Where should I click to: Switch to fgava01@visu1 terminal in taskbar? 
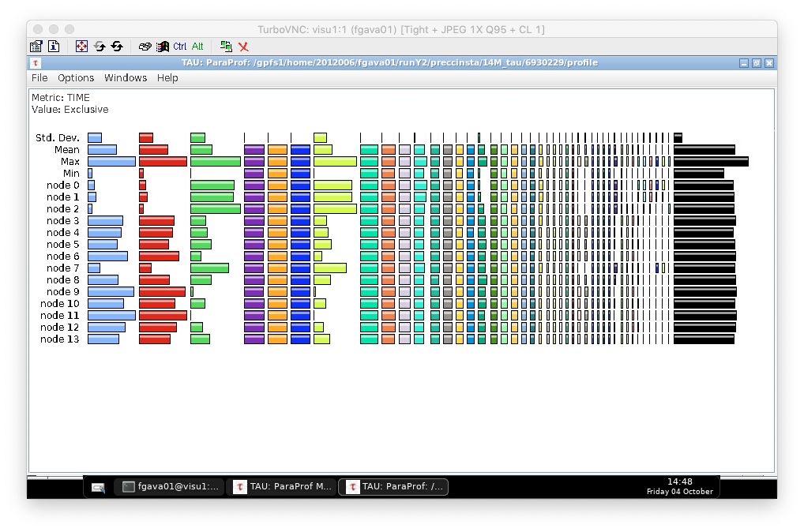pos(169,486)
